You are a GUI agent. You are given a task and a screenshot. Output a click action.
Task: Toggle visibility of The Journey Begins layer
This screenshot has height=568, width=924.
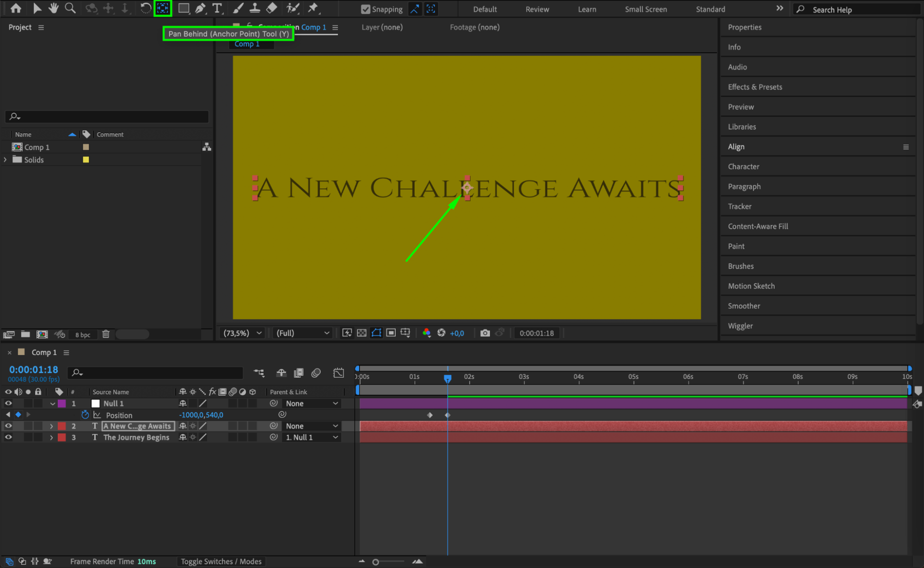coord(8,437)
